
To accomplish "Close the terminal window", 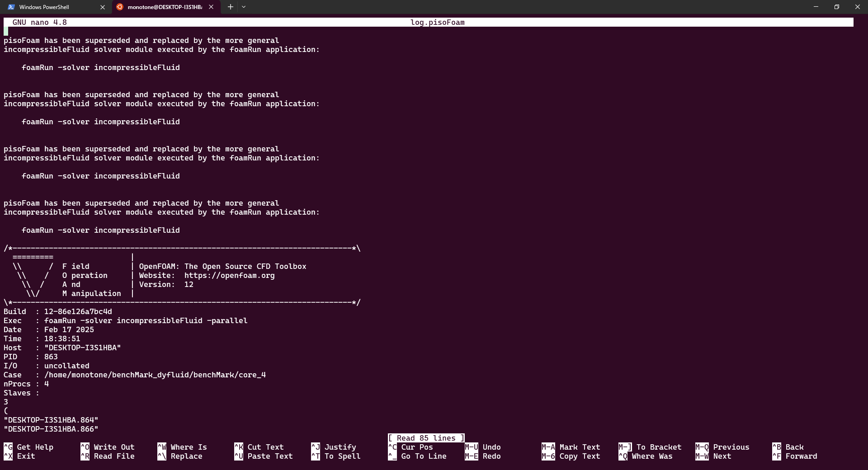I will [858, 7].
